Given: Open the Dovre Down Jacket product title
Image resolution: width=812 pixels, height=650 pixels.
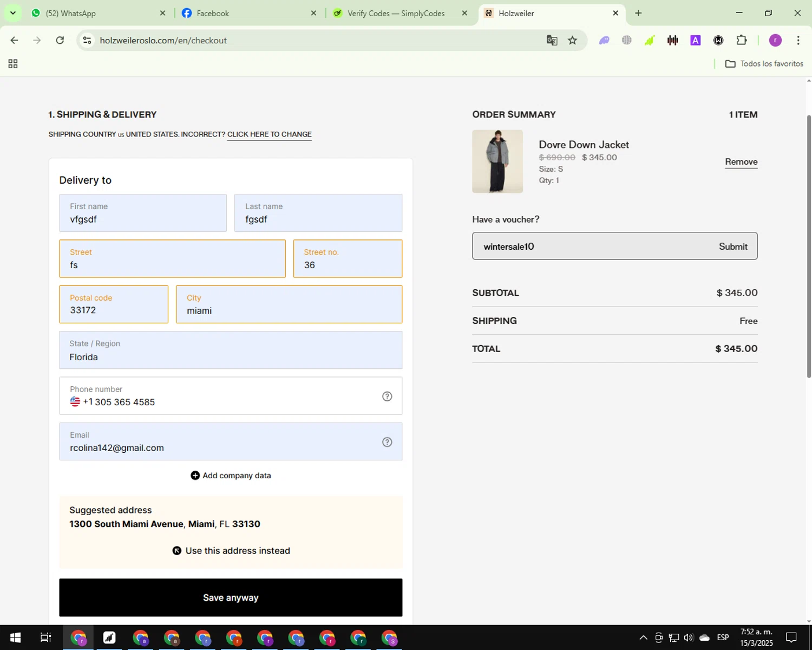Looking at the screenshot, I should click(x=584, y=145).
